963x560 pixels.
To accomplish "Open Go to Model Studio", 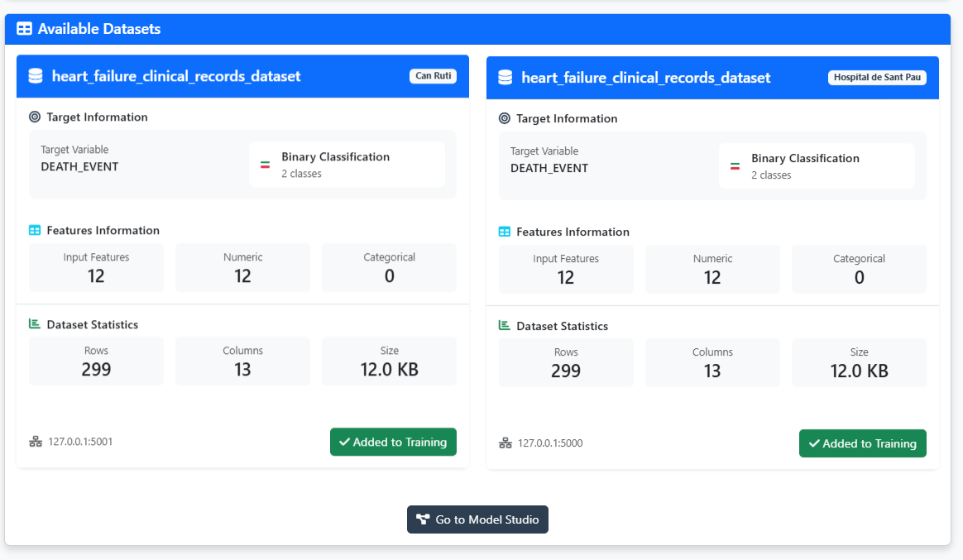I will (477, 519).
